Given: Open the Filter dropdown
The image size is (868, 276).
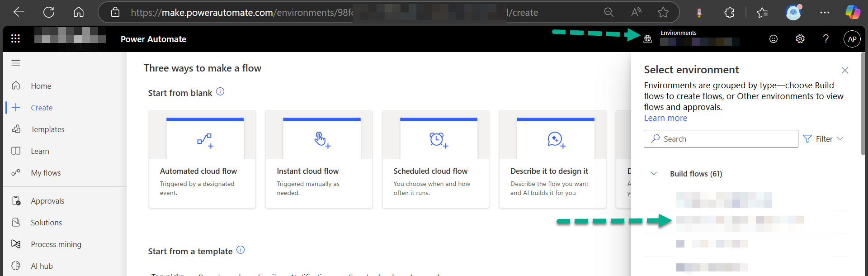Looking at the screenshot, I should pos(823,139).
